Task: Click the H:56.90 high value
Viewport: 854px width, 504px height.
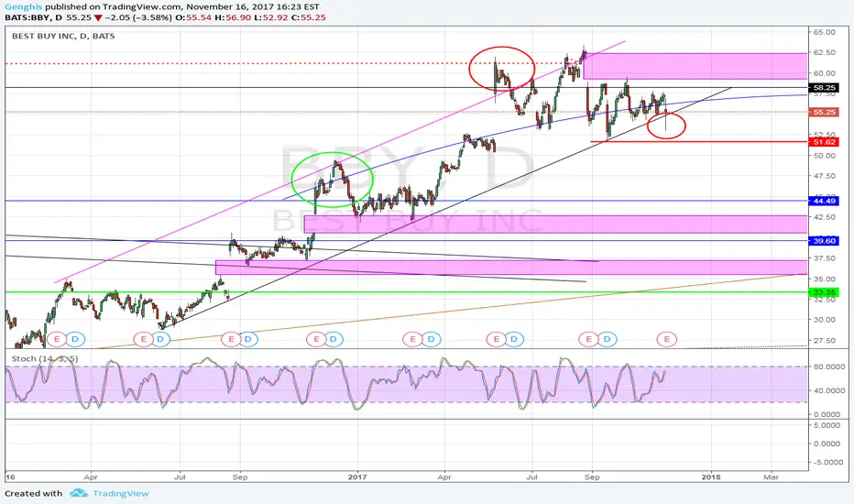Action: (x=233, y=17)
